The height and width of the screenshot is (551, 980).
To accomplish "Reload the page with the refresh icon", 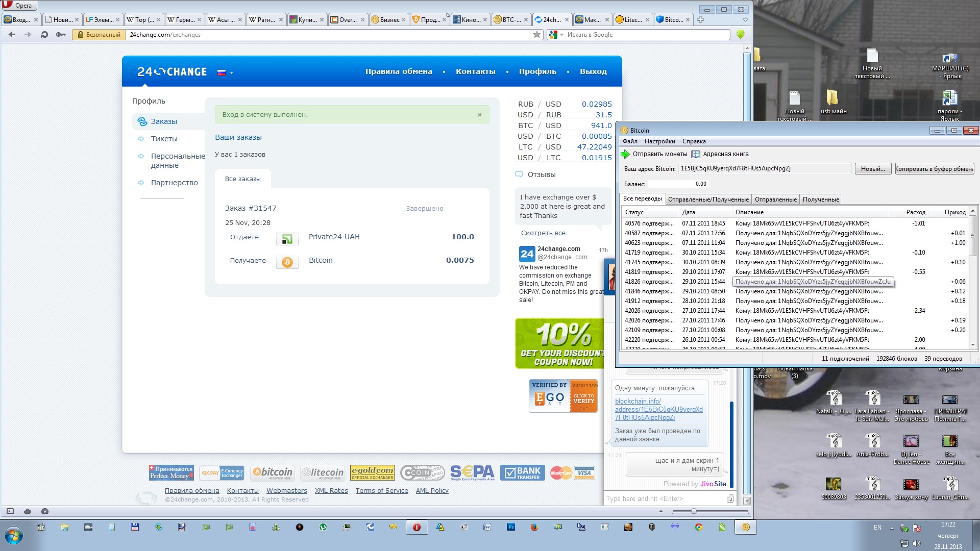I will (44, 35).
